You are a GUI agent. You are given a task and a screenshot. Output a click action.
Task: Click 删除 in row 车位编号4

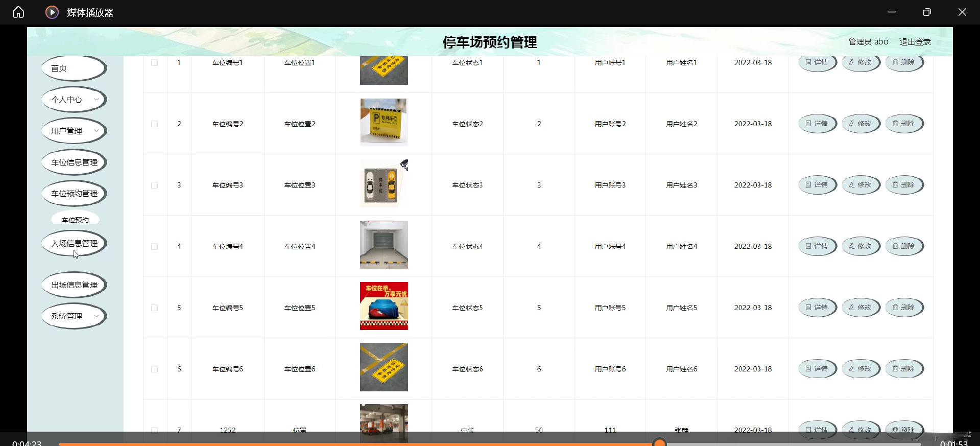tap(904, 246)
